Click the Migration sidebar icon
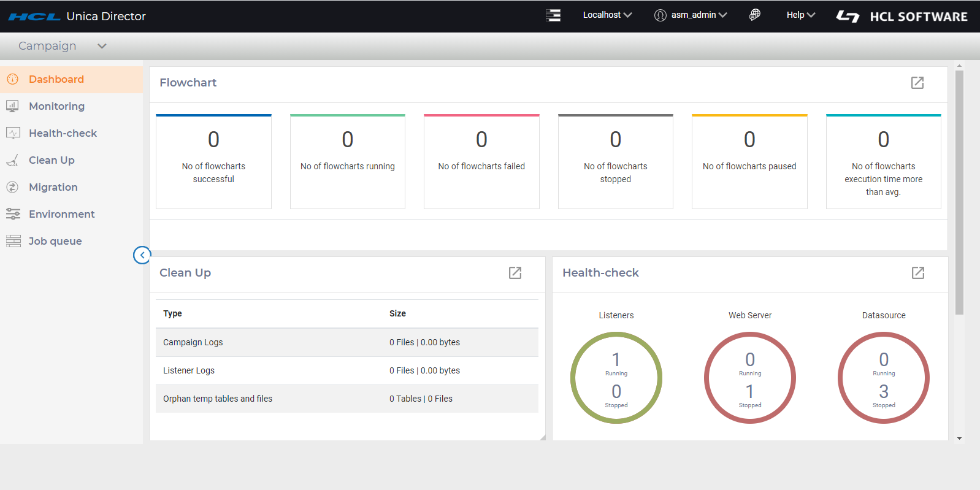Image resolution: width=980 pixels, height=490 pixels. [x=12, y=187]
